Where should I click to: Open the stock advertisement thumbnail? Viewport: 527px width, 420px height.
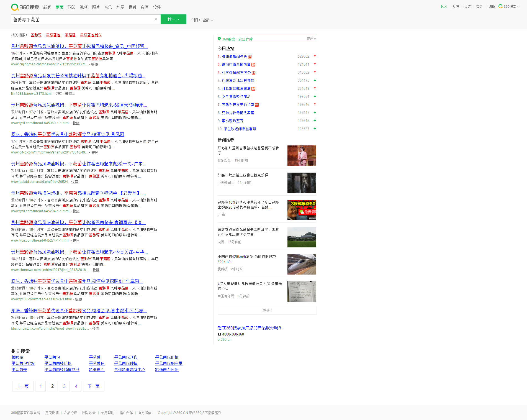302,210
